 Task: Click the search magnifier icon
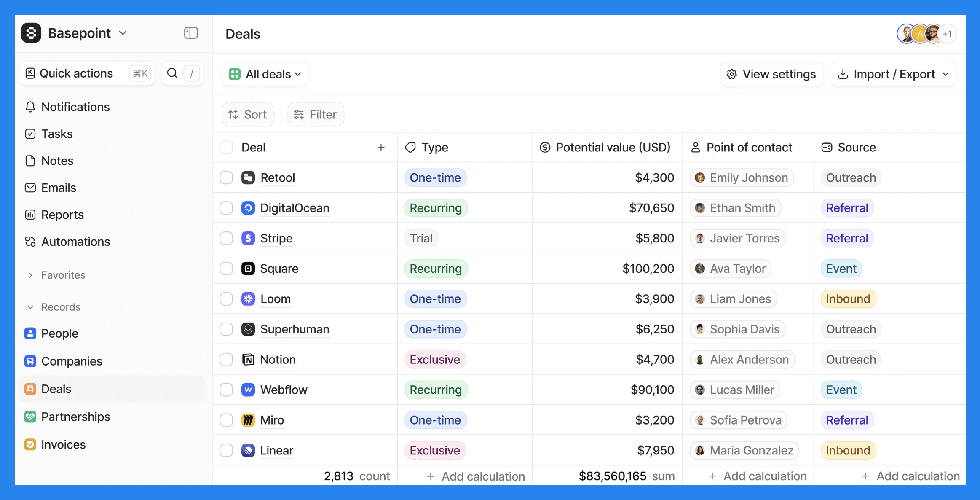click(x=172, y=73)
